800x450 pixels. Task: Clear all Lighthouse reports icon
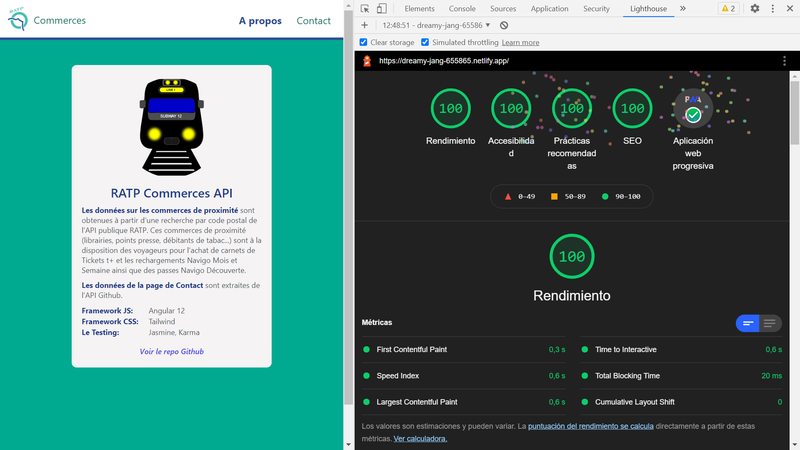tap(504, 25)
